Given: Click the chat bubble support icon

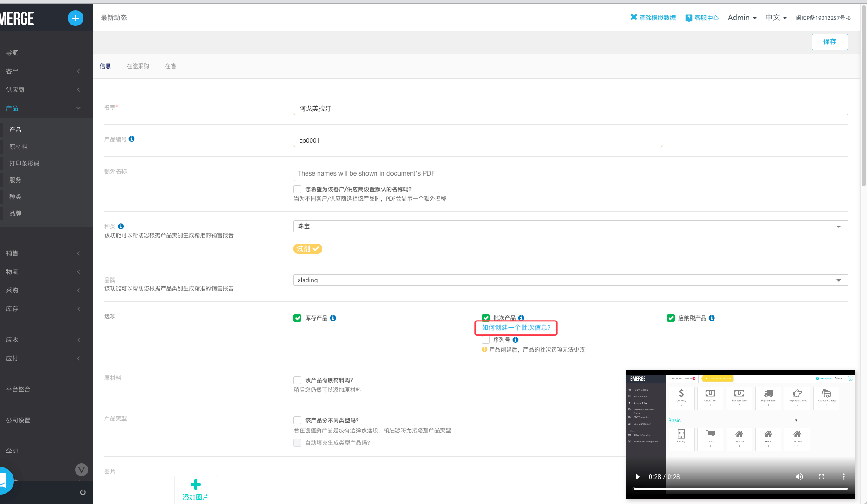Looking at the screenshot, I should pos(3,481).
